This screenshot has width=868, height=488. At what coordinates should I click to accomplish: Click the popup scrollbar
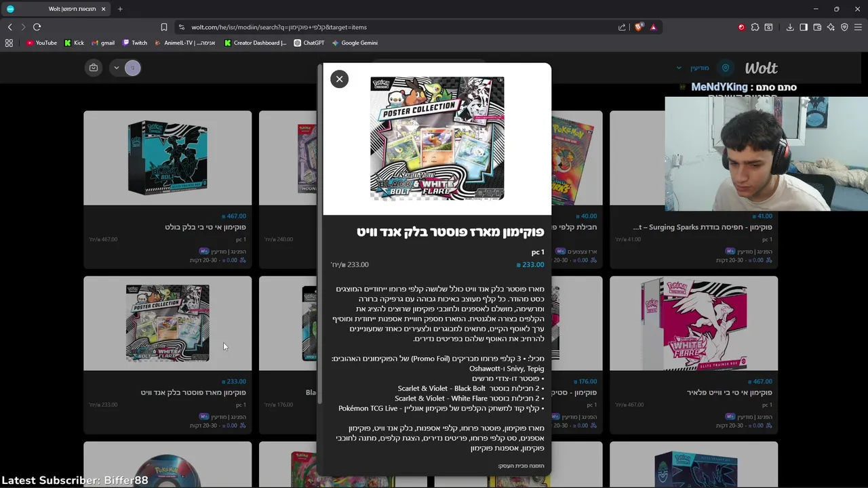[320, 234]
